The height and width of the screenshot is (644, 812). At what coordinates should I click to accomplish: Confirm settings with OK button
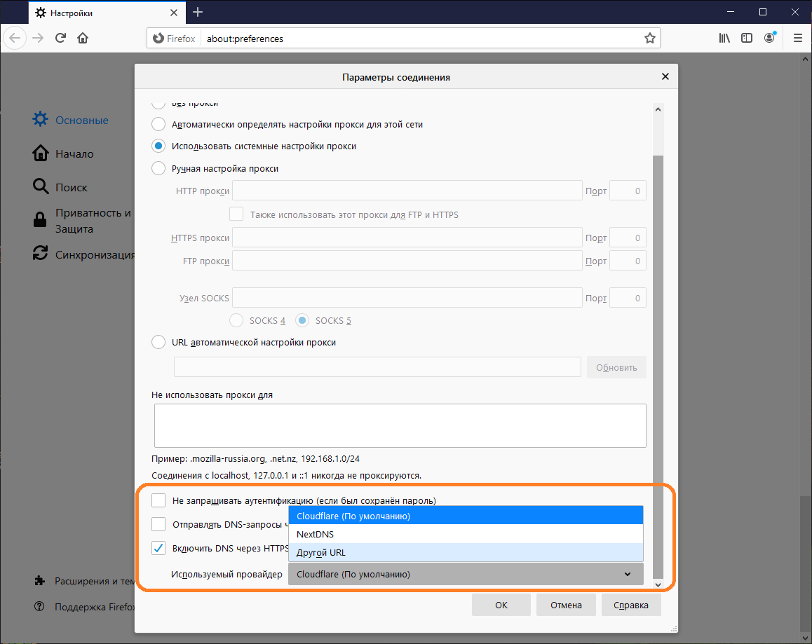[501, 604]
